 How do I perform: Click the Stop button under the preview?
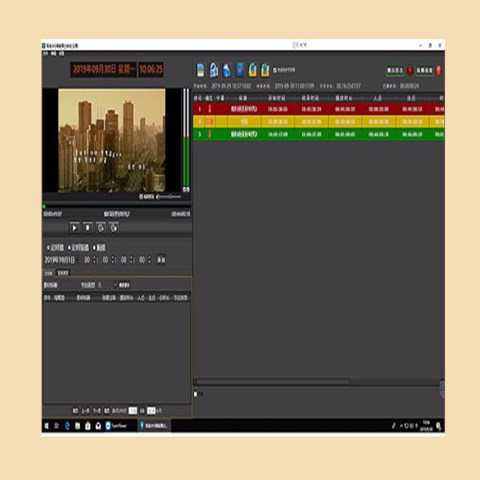tap(88, 228)
